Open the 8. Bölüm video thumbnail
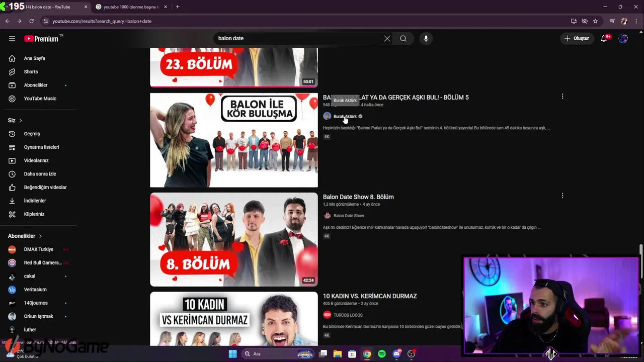This screenshot has width=644, height=362. [234, 239]
